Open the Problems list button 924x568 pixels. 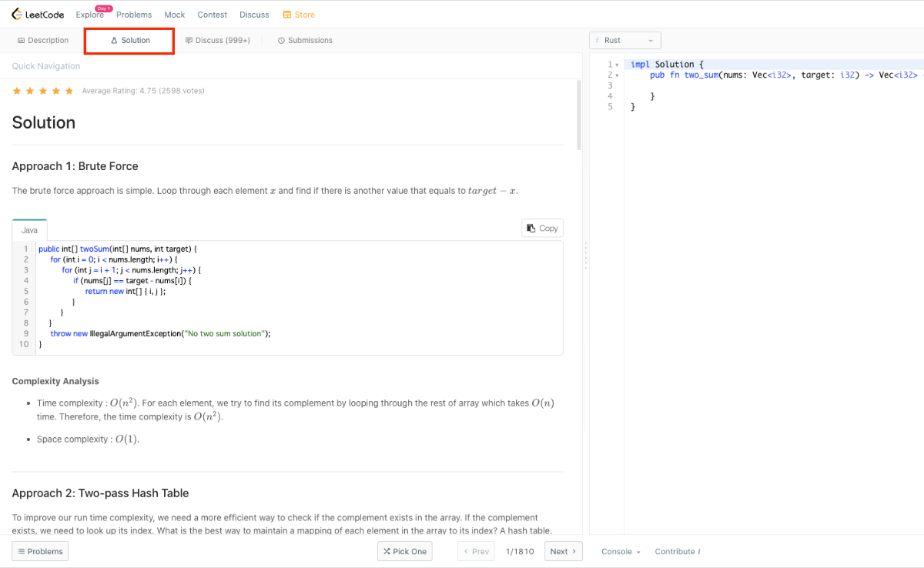point(40,551)
